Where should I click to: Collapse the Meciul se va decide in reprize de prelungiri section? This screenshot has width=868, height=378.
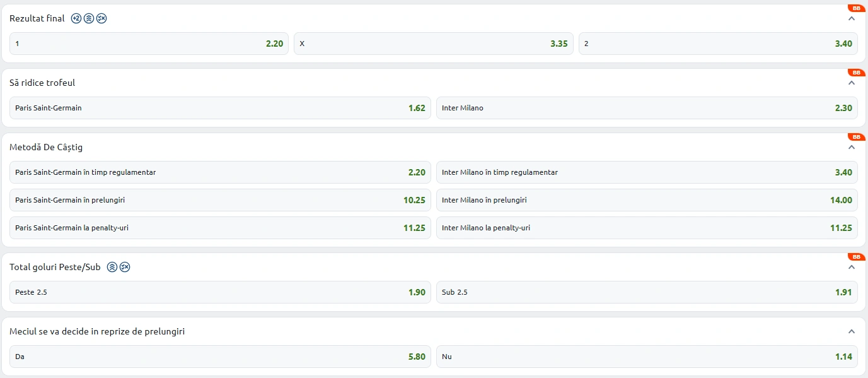point(852,331)
